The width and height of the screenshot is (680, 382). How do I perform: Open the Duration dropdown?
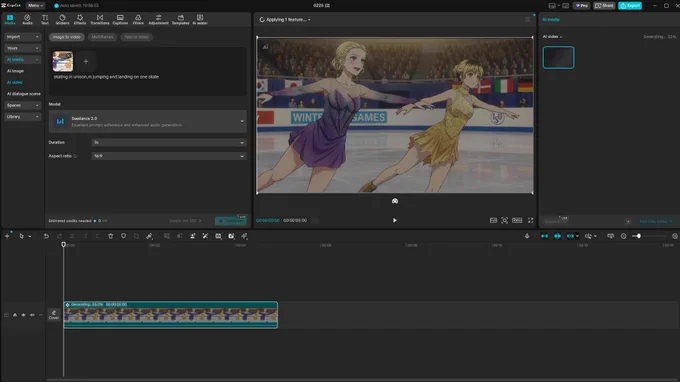click(x=169, y=142)
